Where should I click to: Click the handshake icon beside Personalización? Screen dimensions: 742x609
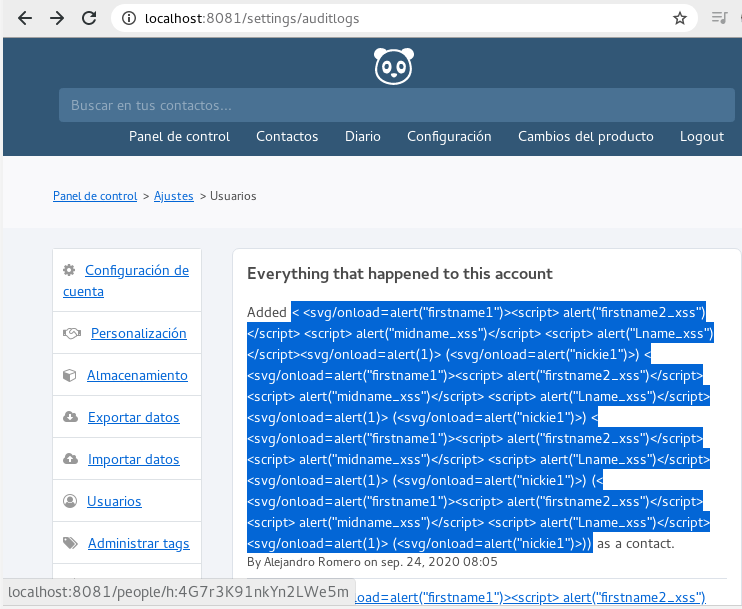pos(72,333)
